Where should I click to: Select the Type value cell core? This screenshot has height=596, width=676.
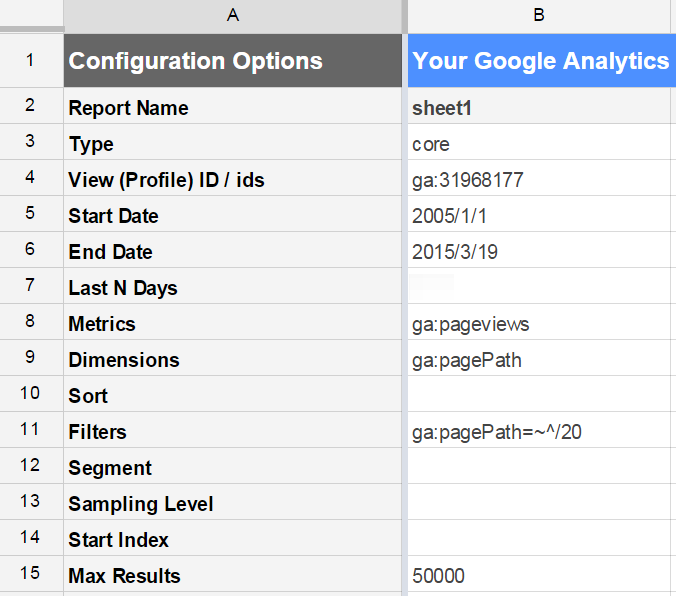point(541,142)
